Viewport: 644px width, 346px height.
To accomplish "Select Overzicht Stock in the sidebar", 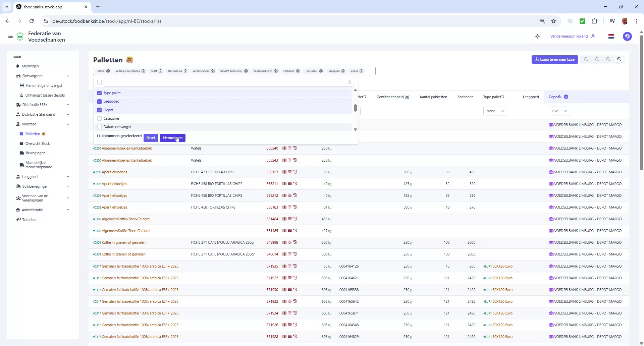I will [x=38, y=143].
